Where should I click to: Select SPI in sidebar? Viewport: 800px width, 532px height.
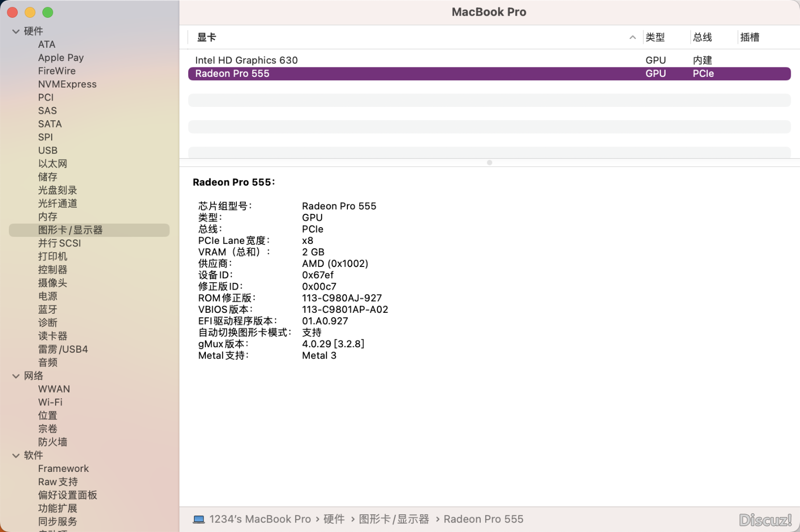pyautogui.click(x=45, y=137)
